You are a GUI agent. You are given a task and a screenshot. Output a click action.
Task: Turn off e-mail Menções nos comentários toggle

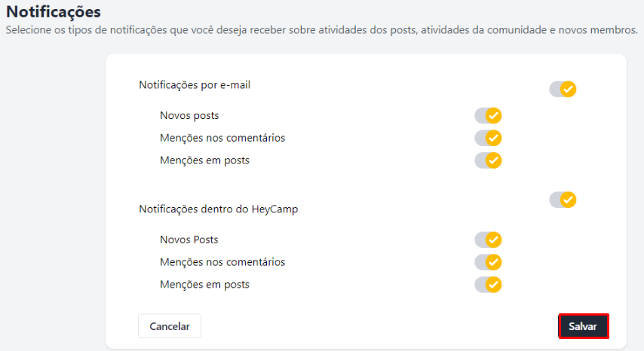click(x=488, y=138)
